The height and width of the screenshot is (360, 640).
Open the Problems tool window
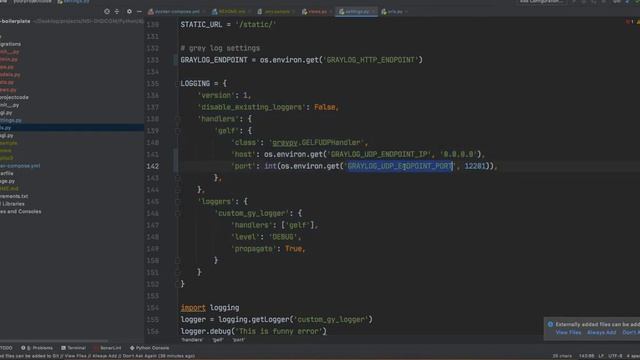click(37, 348)
